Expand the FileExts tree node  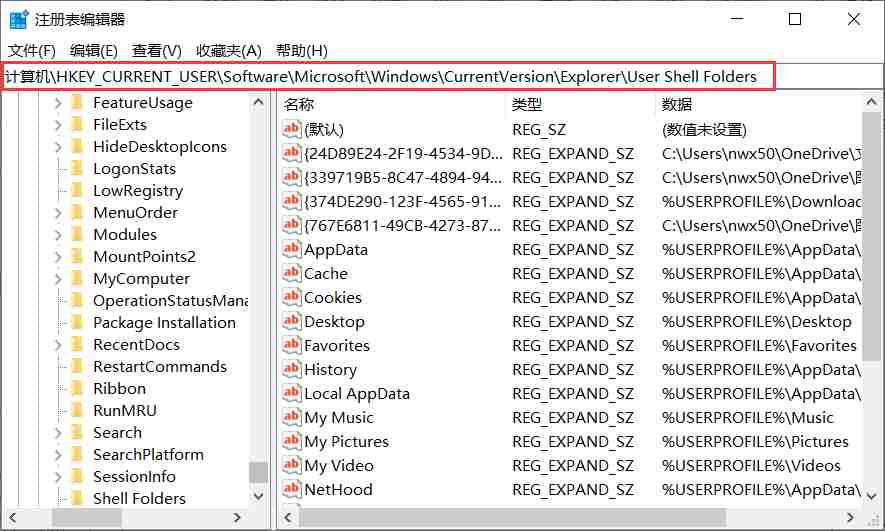pyautogui.click(x=58, y=125)
